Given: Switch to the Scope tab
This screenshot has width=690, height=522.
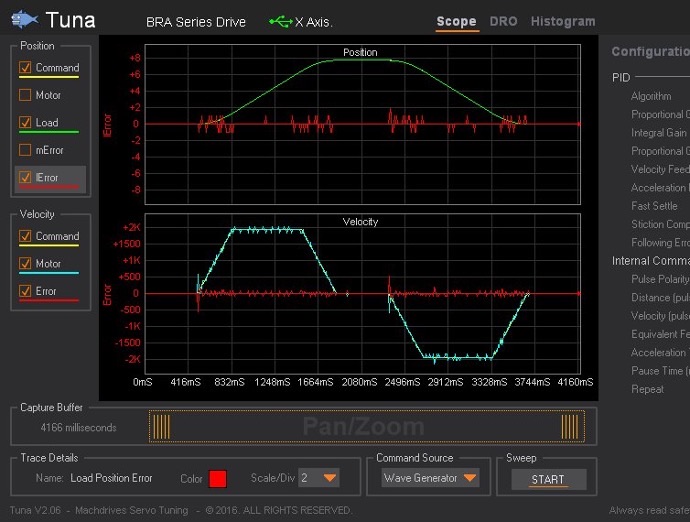Looking at the screenshot, I should (x=456, y=22).
